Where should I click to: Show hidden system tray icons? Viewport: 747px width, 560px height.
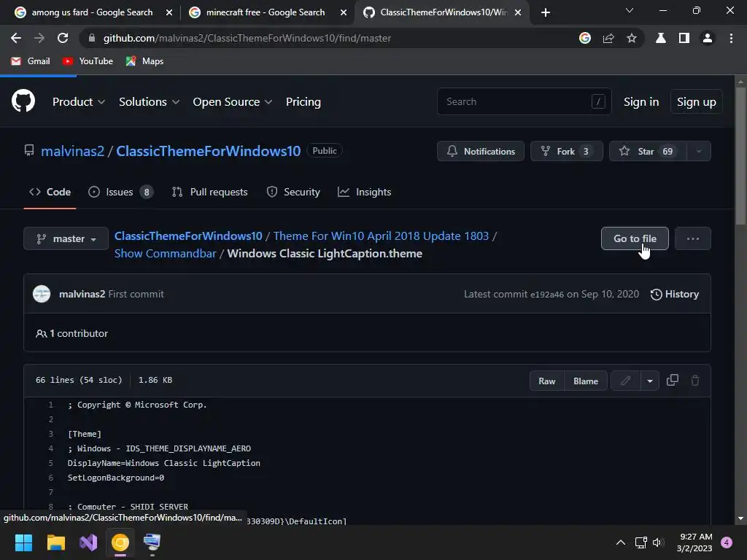pyautogui.click(x=620, y=542)
